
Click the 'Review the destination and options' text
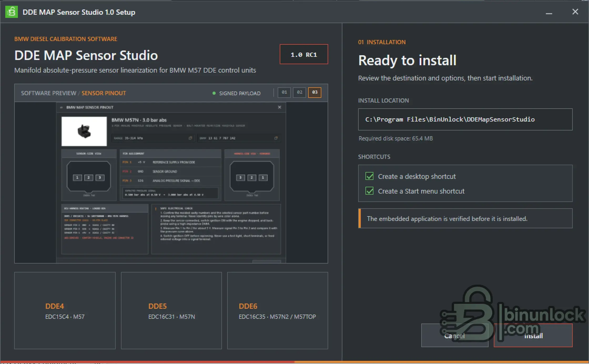[445, 78]
